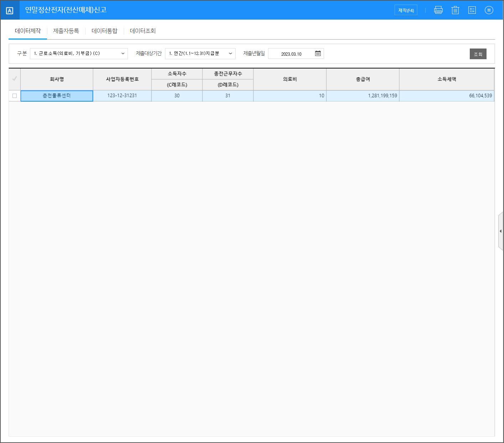Screen dimensions: 504x443
Task: Check the 춘천물류센터 row checkbox
Action: point(15,96)
